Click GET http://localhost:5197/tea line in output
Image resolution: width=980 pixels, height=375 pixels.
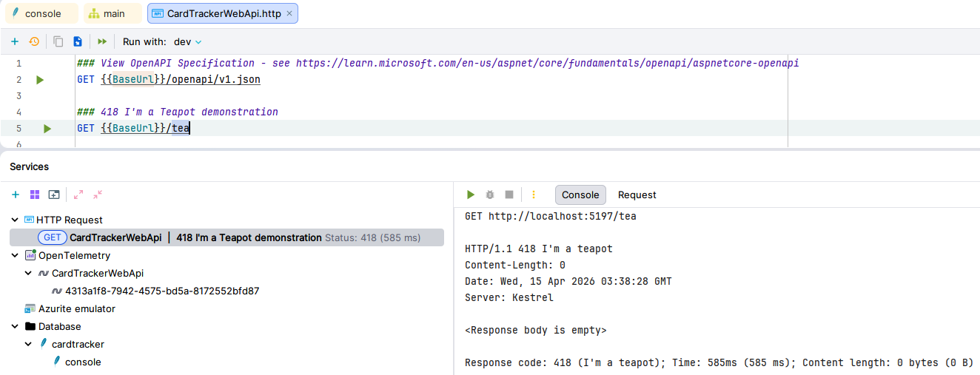(x=551, y=216)
